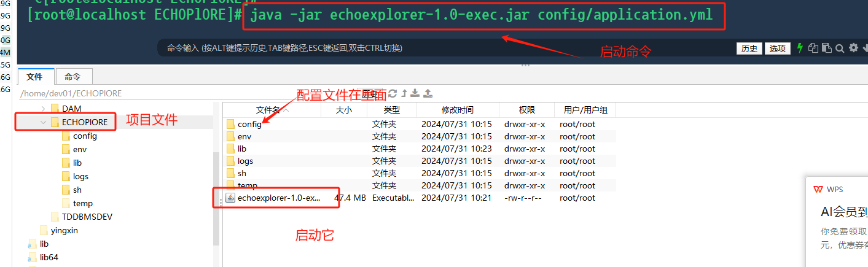Click the lib64 link folder icon in tree
868x267 pixels.
tap(32, 257)
